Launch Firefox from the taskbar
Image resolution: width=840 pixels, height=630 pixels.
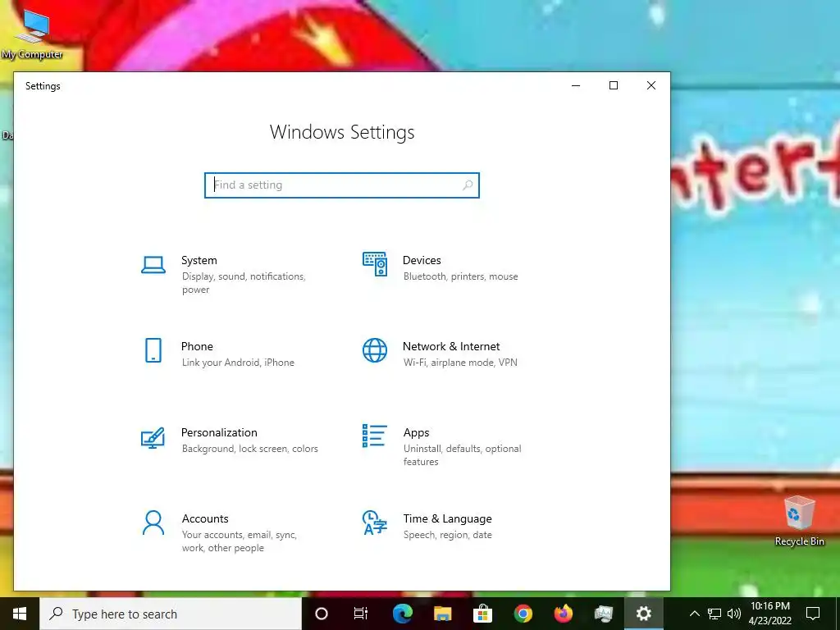[x=563, y=614]
